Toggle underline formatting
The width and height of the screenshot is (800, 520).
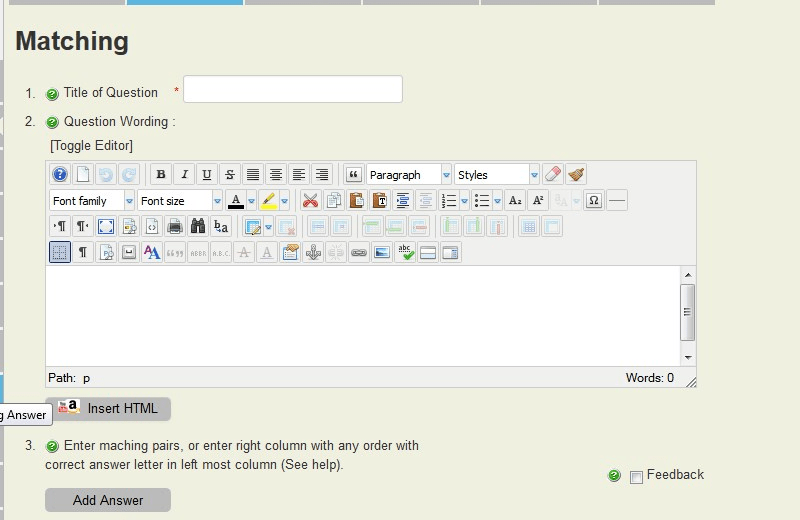(207, 175)
